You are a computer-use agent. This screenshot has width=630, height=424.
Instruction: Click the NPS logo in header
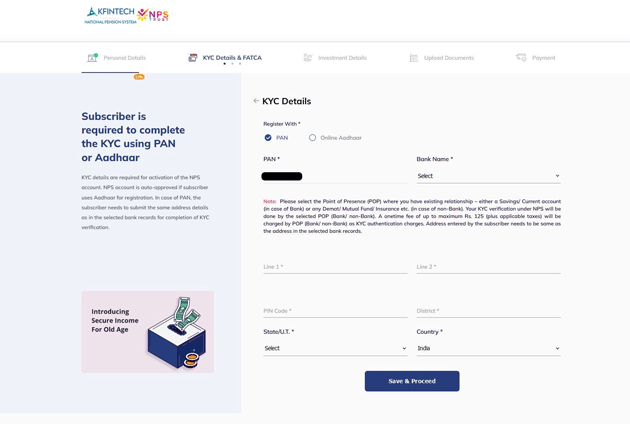[154, 15]
